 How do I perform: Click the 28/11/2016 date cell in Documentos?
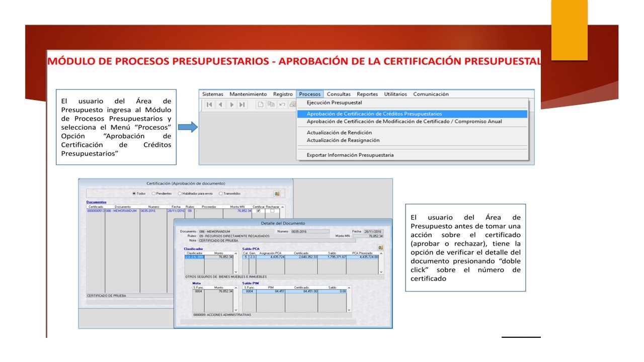click(176, 211)
